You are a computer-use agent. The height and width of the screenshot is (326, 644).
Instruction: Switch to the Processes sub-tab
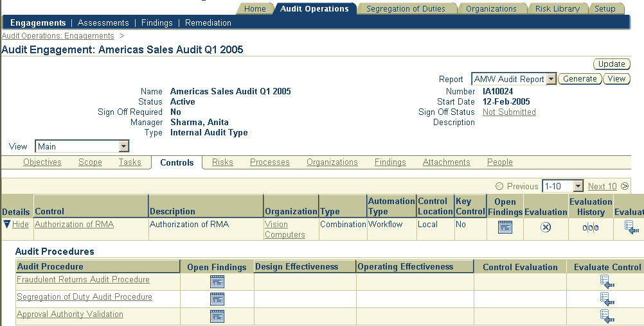click(x=269, y=162)
